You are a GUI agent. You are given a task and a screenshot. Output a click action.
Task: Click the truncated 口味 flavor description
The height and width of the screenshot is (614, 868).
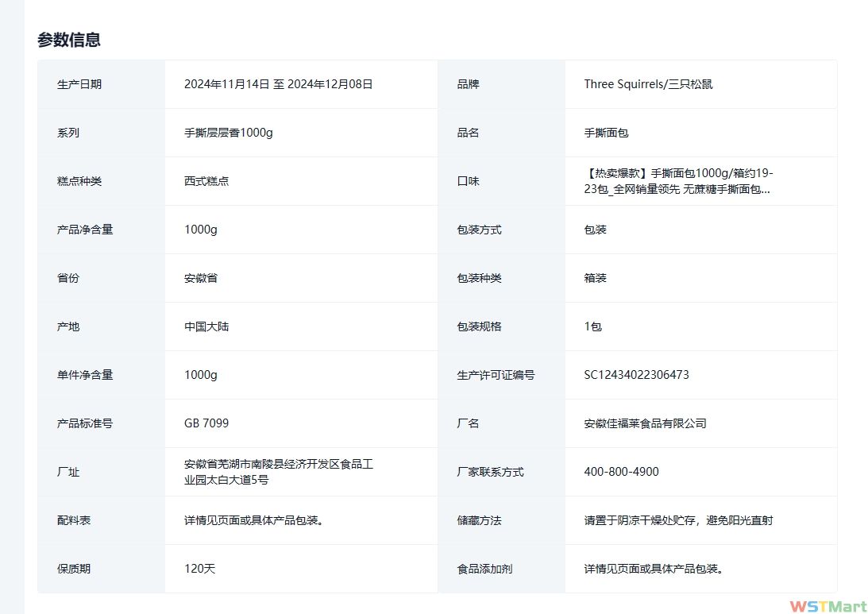point(678,181)
